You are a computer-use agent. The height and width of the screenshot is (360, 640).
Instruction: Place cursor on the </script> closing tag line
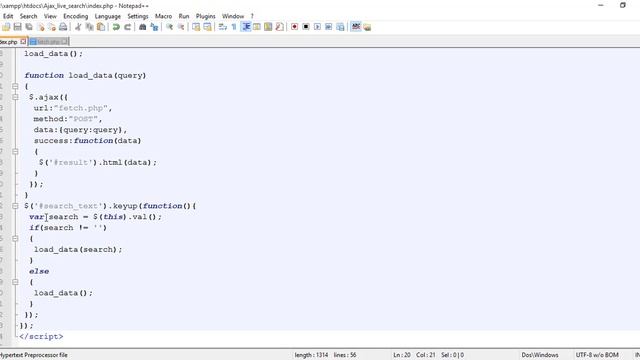[41, 337]
